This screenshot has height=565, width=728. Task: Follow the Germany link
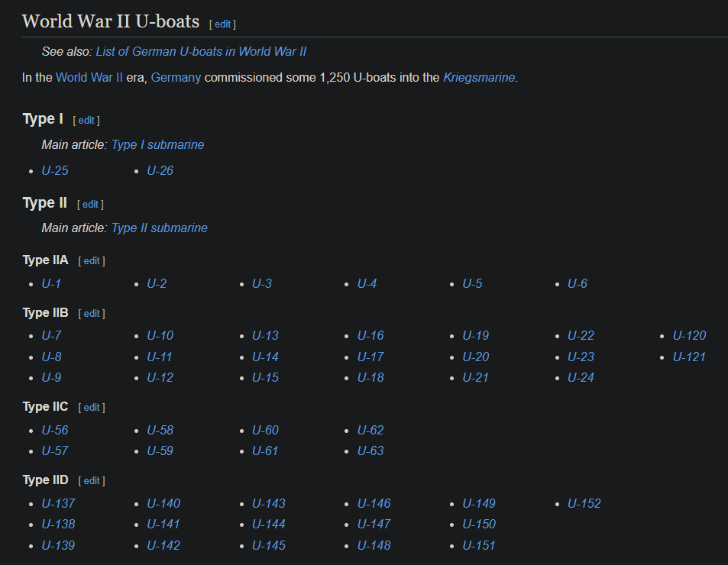(x=176, y=77)
